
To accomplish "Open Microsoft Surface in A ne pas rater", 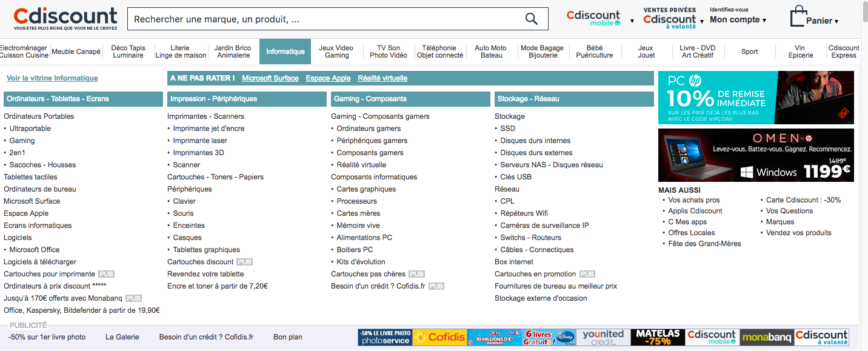I will 270,78.
